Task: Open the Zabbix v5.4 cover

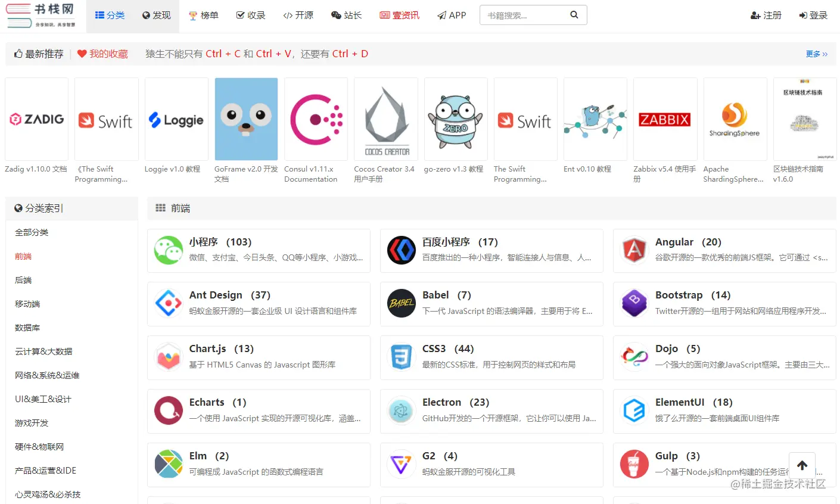Action: (665, 119)
